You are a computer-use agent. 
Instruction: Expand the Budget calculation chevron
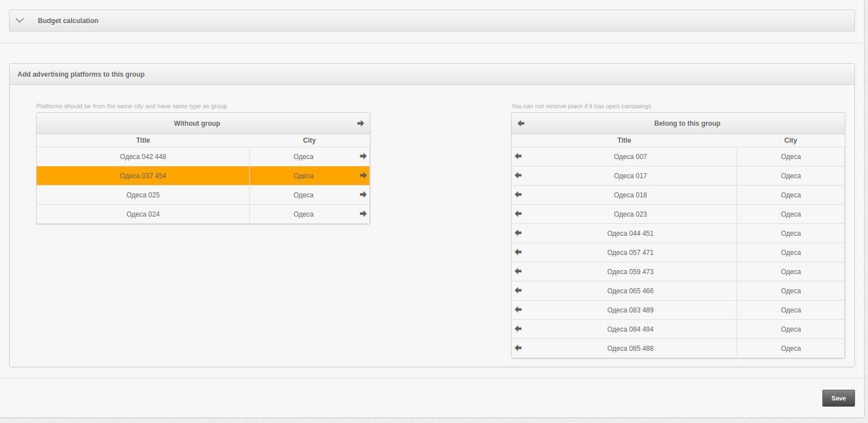pos(20,20)
